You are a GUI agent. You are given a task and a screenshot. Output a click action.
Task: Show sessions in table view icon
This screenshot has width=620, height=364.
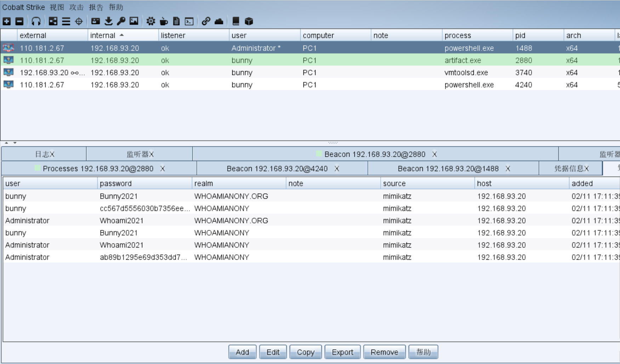point(66,21)
